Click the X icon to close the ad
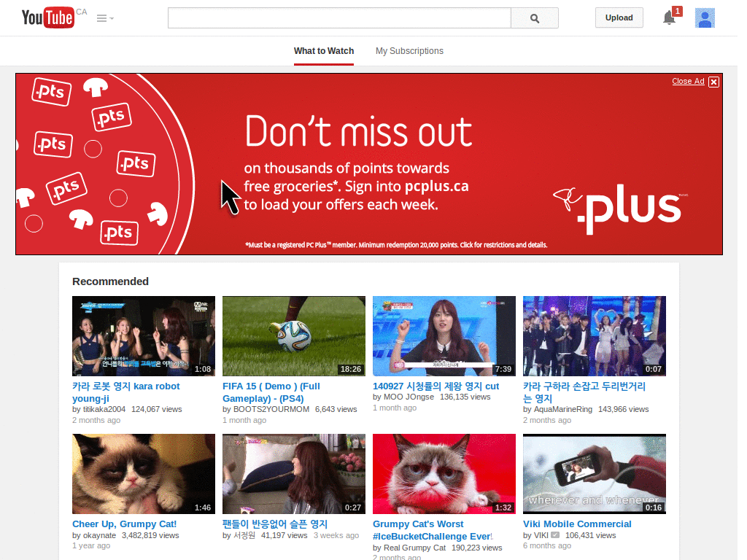This screenshot has width=747, height=560. click(x=713, y=82)
